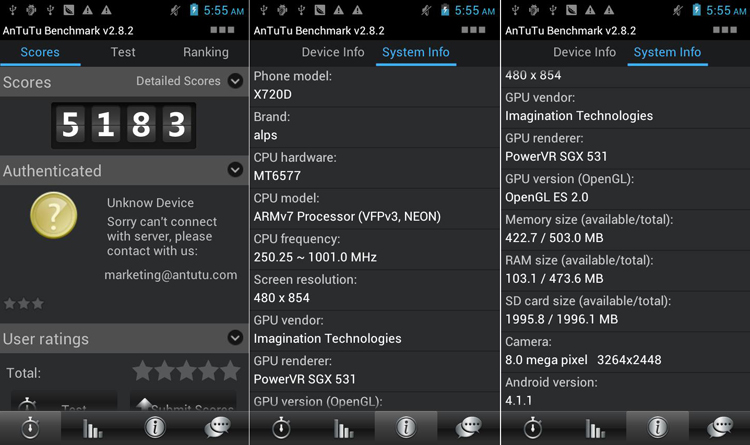The height and width of the screenshot is (445, 750).
Task: Tap the info icon in right screen bottom bar
Action: tap(658, 427)
